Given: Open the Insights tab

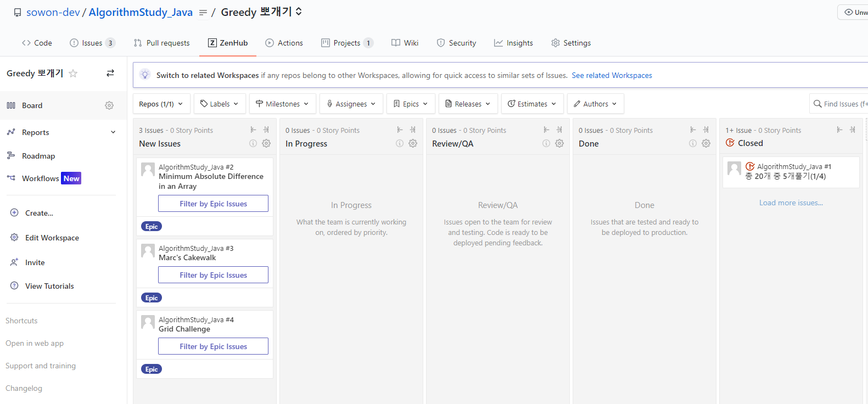Looking at the screenshot, I should [x=513, y=43].
